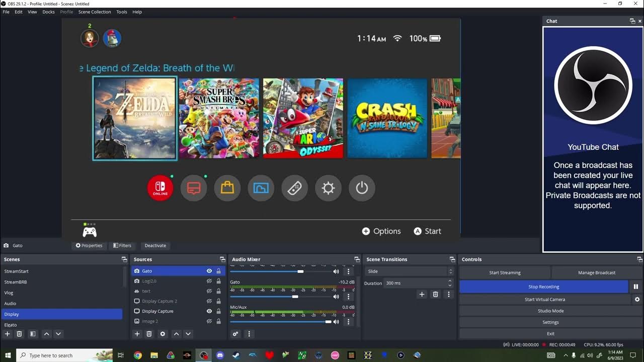644x362 pixels.
Task: Open the Help menu
Action: click(137, 12)
